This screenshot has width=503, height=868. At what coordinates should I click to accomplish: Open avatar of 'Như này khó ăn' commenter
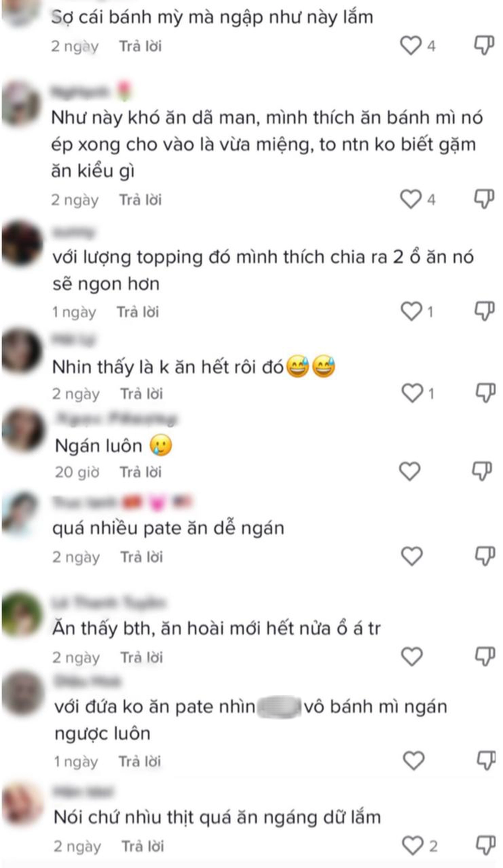click(21, 103)
